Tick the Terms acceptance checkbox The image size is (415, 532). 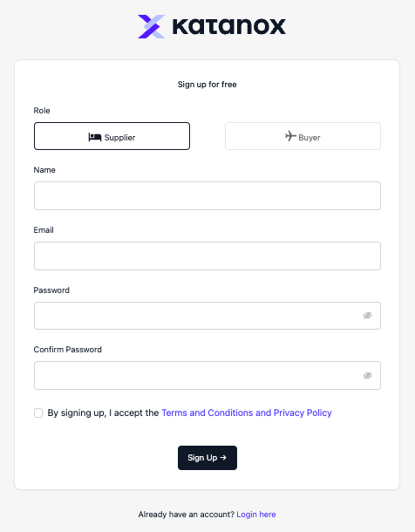tap(38, 413)
